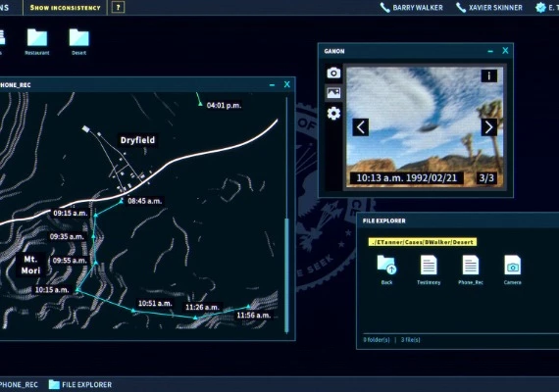The image size is (559, 392).
Task: Click the File Explorer path bar
Action: click(x=423, y=242)
